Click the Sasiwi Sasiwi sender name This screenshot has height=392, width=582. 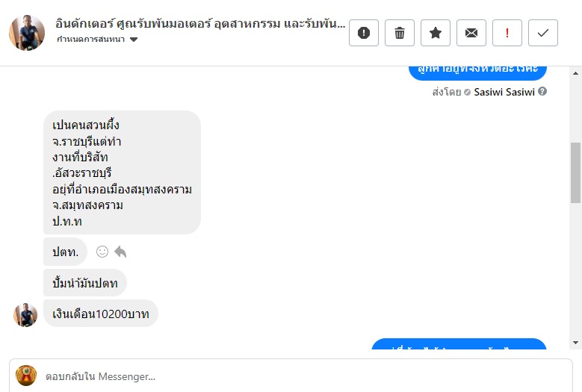point(504,92)
